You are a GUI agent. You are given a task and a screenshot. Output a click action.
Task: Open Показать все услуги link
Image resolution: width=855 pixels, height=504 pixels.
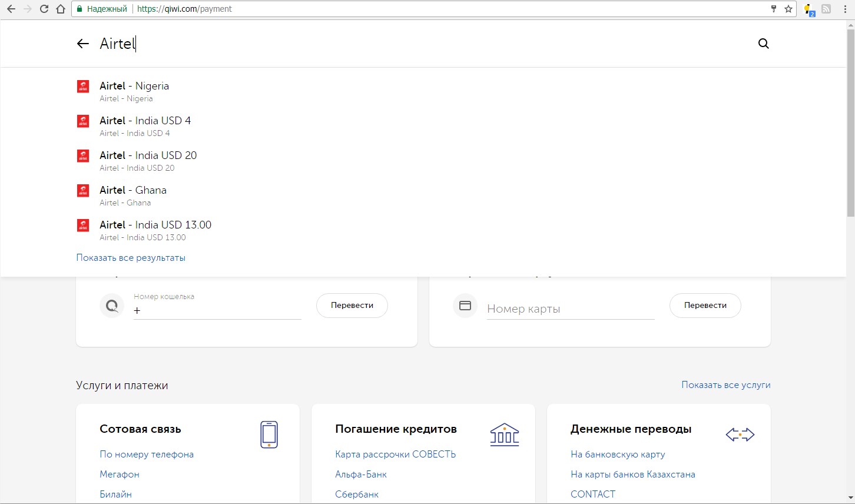click(x=725, y=385)
